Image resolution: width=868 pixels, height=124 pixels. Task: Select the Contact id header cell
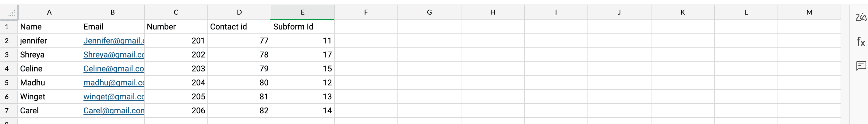pos(239,27)
